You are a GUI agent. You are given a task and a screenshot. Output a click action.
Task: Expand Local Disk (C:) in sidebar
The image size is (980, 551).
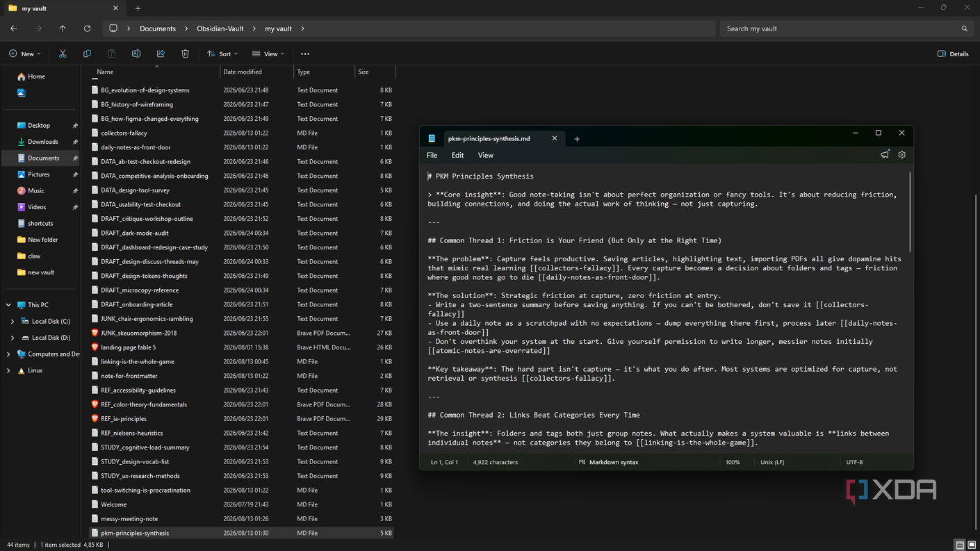(x=12, y=322)
